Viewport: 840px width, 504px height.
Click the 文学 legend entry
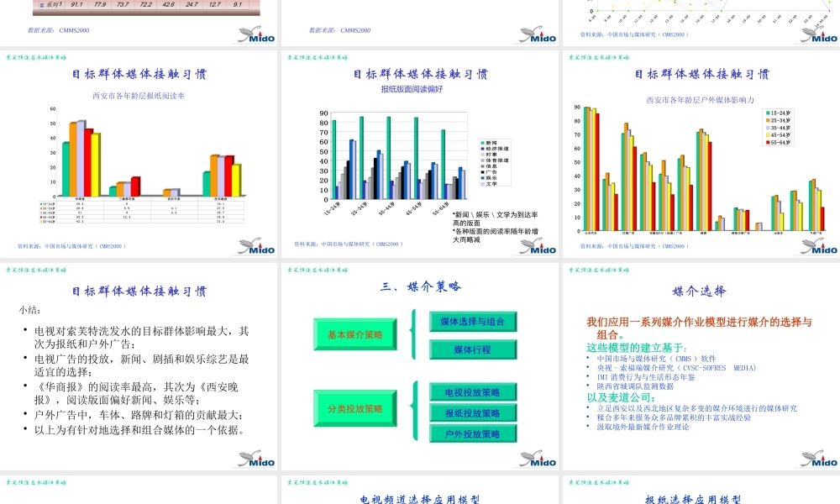click(x=489, y=184)
